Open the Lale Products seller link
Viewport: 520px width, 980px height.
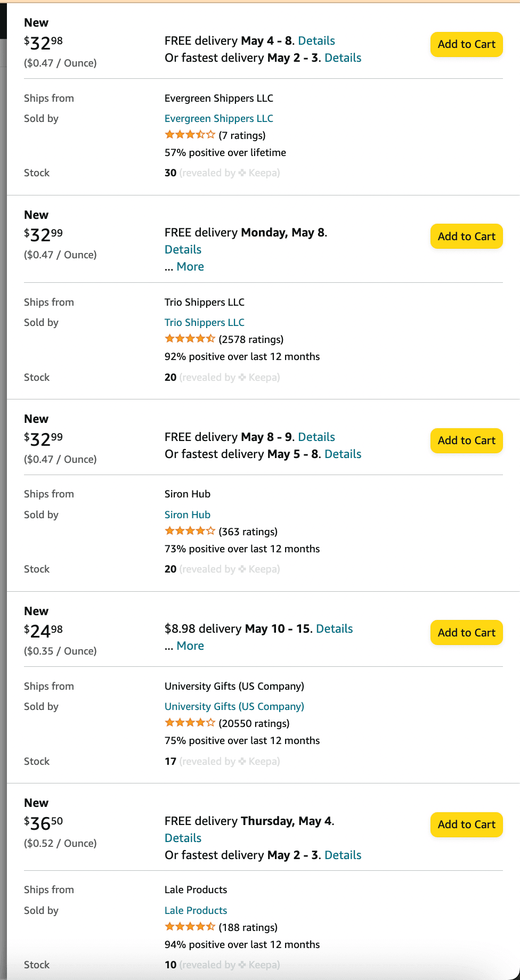196,911
